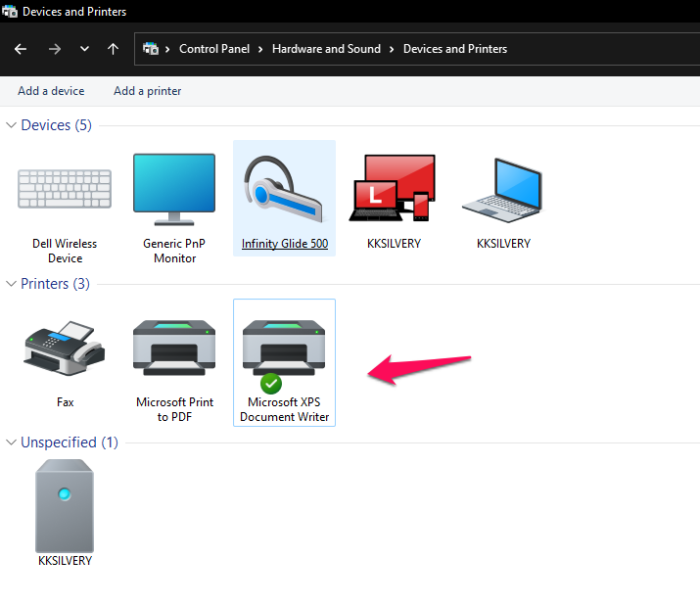The width and height of the screenshot is (700, 605).
Task: Select the Microsoft Print to PDF icon
Action: [x=174, y=348]
